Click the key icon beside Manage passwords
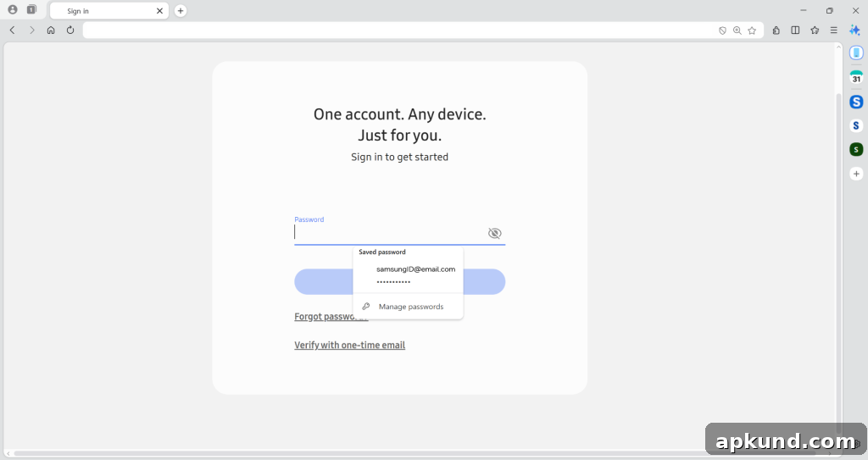Screen dimensions: 868x460 pos(366,306)
